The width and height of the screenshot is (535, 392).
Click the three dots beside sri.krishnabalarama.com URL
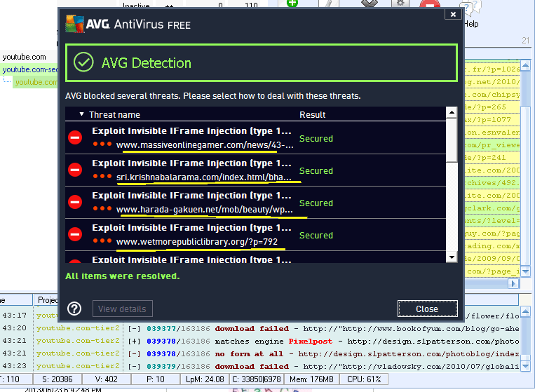[x=102, y=176]
